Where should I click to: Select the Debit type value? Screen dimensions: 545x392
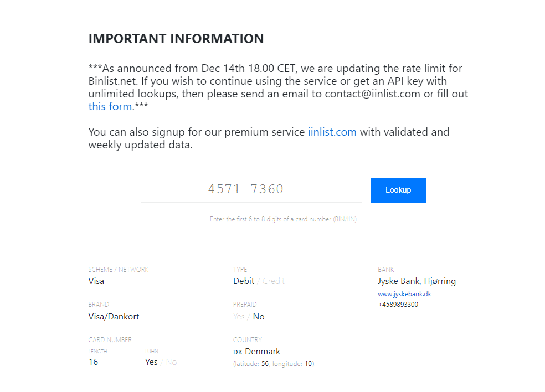coord(244,281)
